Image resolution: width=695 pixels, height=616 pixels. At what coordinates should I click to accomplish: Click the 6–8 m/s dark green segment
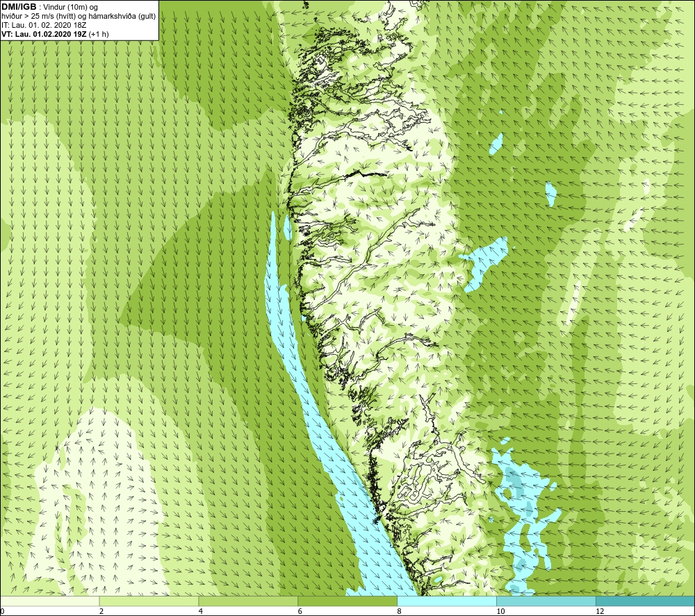coord(347,601)
